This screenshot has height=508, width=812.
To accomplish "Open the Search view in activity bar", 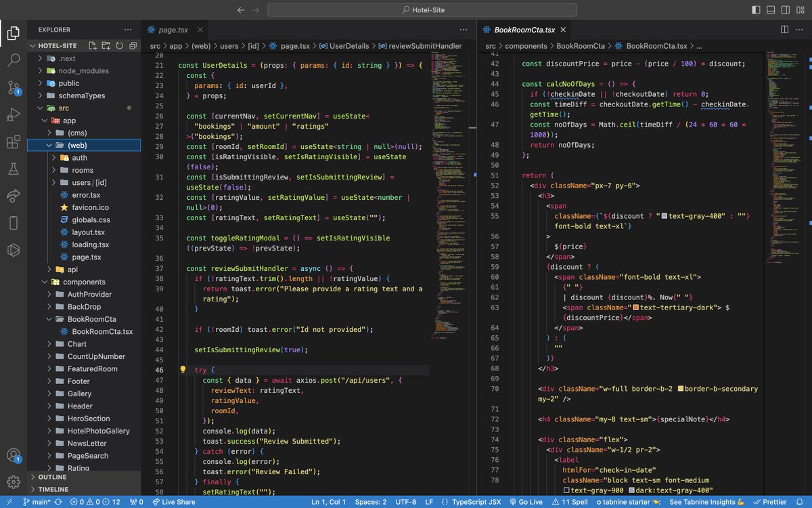I will pos(14,60).
